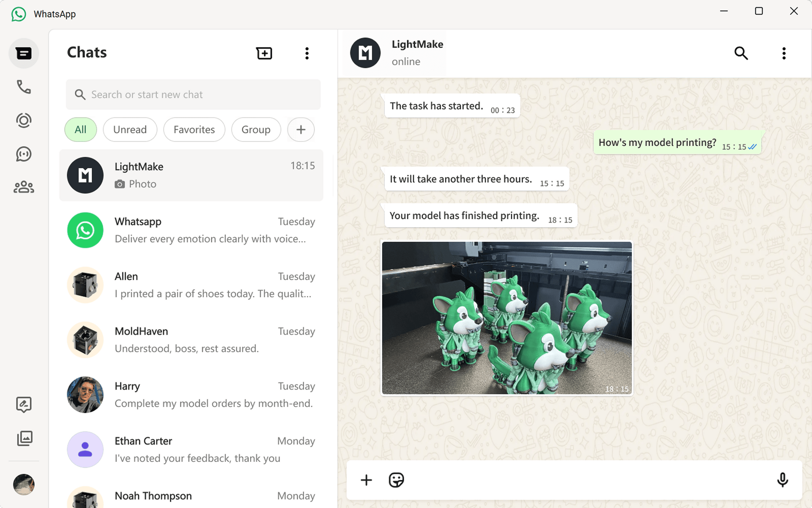
Task: Open the chat-with-pencil icon in sidebar
Action: 24,404
